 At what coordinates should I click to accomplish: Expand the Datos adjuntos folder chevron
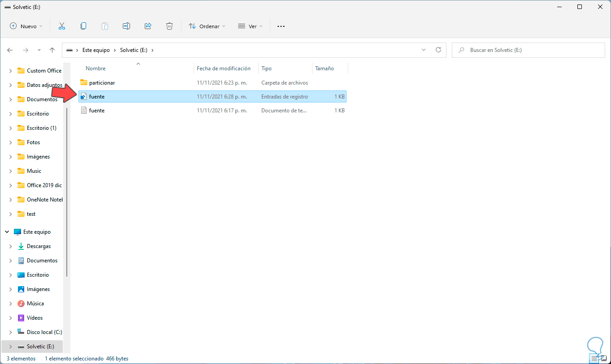tap(10, 85)
